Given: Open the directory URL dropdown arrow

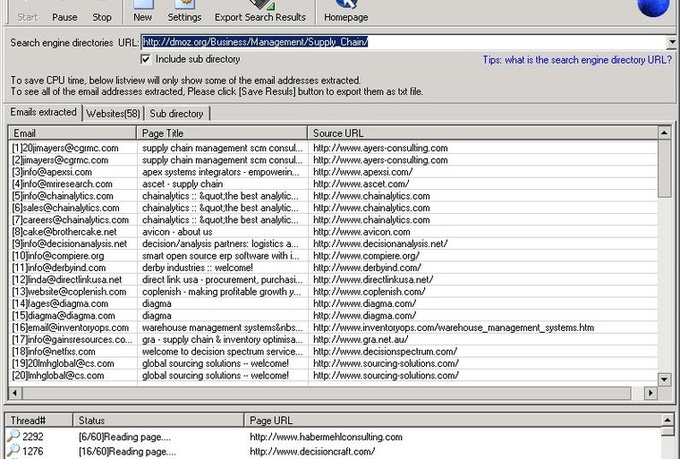Looking at the screenshot, I should (672, 42).
